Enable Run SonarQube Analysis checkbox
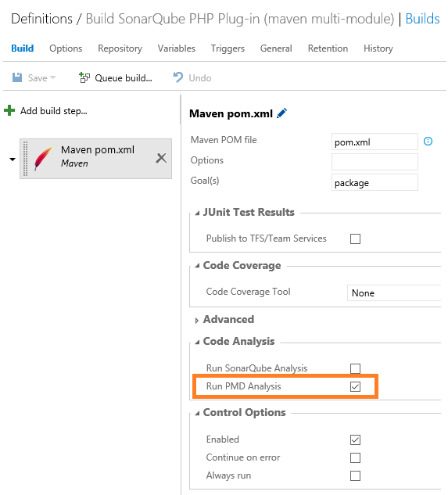The height and width of the screenshot is (495, 448). (x=355, y=368)
